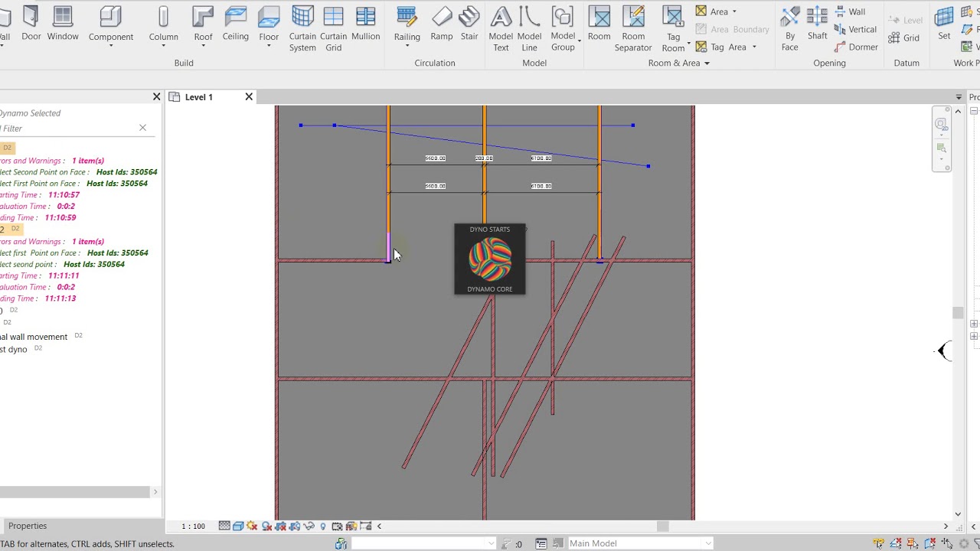
Task: Clear the Filter field with X
Action: 142,128
